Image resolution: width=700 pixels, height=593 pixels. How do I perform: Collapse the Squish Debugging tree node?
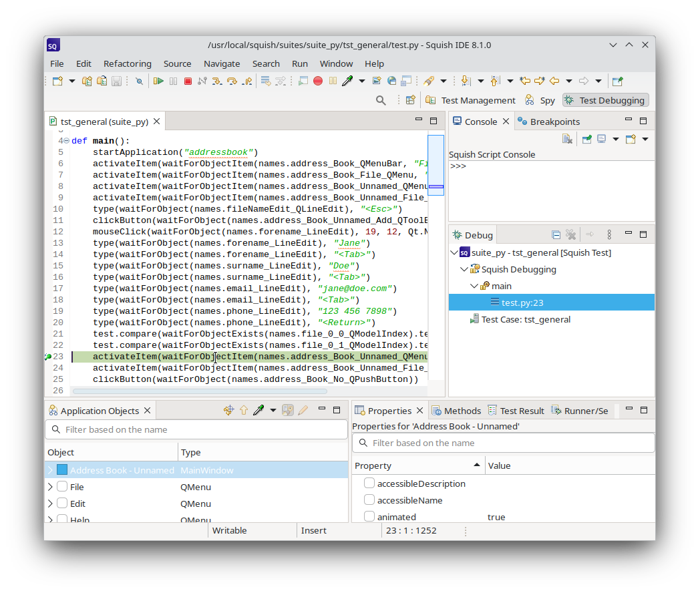(464, 269)
